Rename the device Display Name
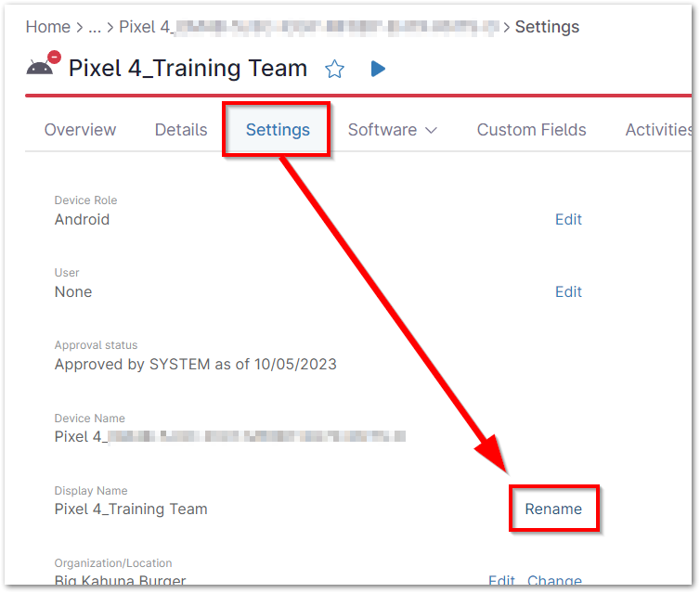The image size is (700, 593). click(x=553, y=509)
